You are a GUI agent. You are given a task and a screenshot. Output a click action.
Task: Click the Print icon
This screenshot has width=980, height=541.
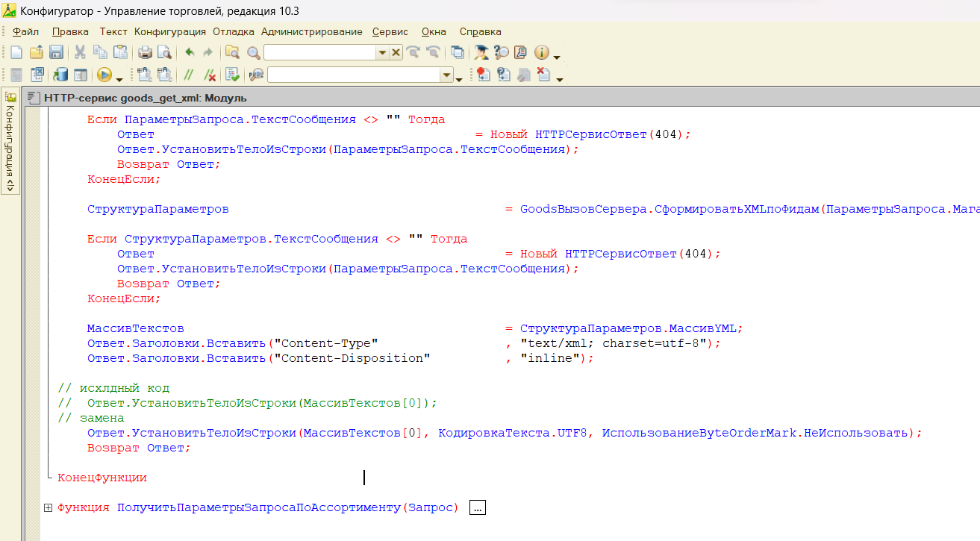tap(145, 52)
